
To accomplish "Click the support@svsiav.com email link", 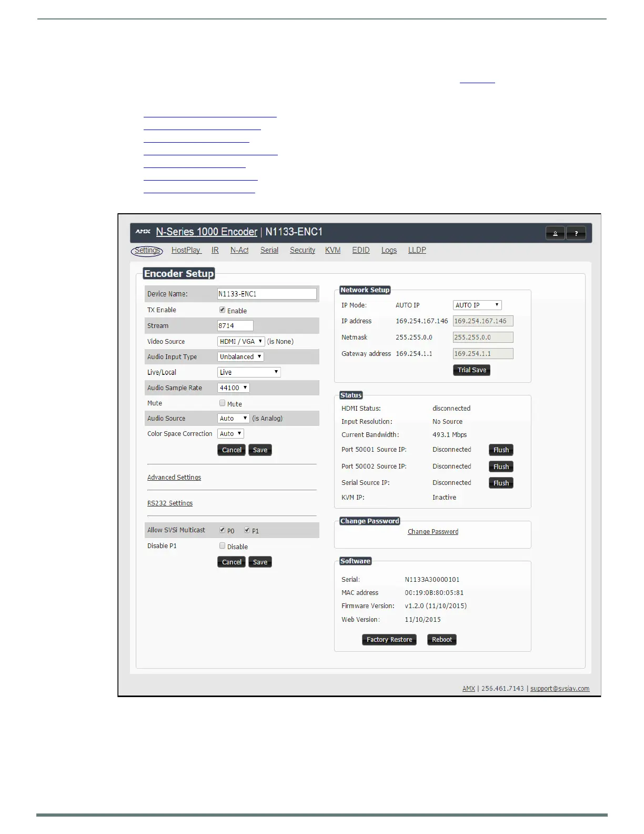I will point(560,689).
